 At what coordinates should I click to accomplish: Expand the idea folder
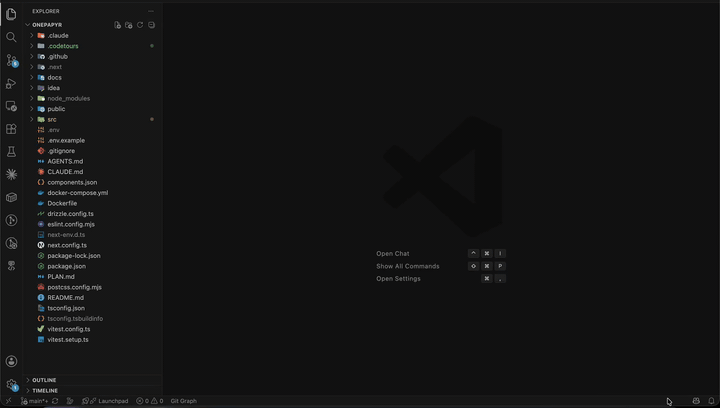coord(92,88)
